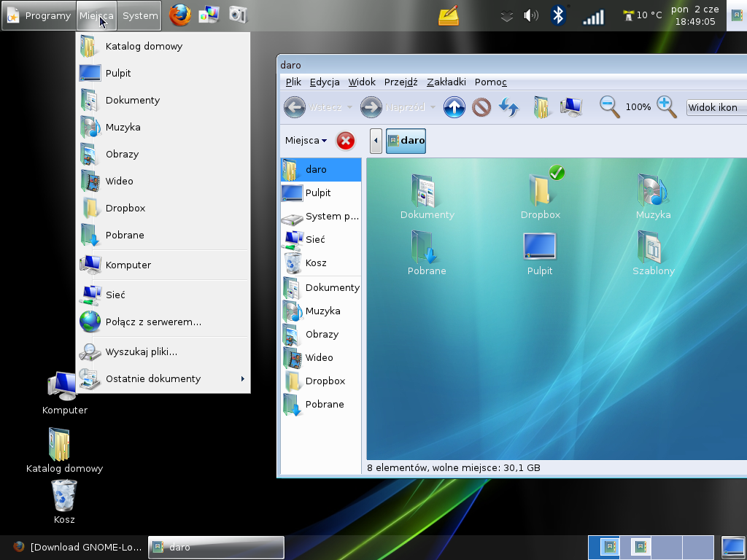The image size is (747, 560).
Task: Open the Home folder toolbar icon
Action: [x=541, y=108]
